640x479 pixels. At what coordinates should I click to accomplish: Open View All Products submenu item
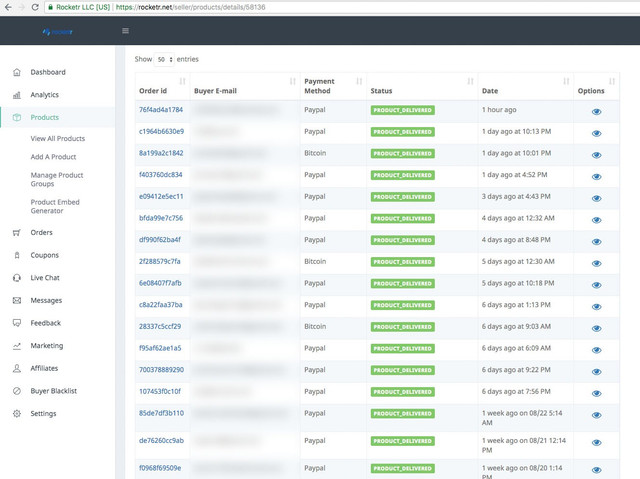58,139
